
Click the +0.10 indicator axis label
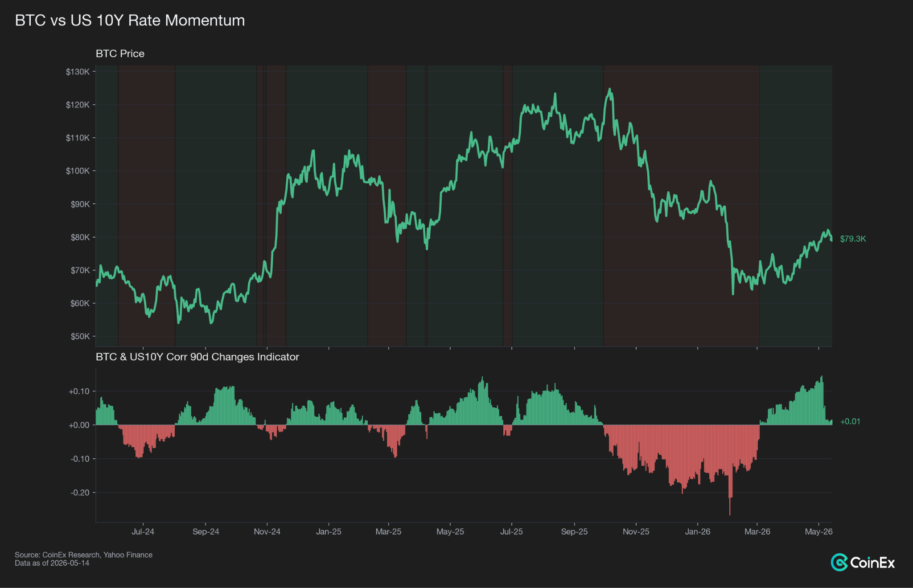tap(79, 391)
